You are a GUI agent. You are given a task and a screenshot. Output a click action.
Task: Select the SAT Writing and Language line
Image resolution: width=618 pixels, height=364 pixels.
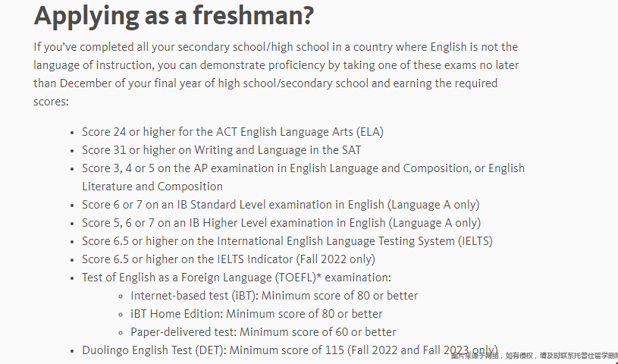[221, 150]
